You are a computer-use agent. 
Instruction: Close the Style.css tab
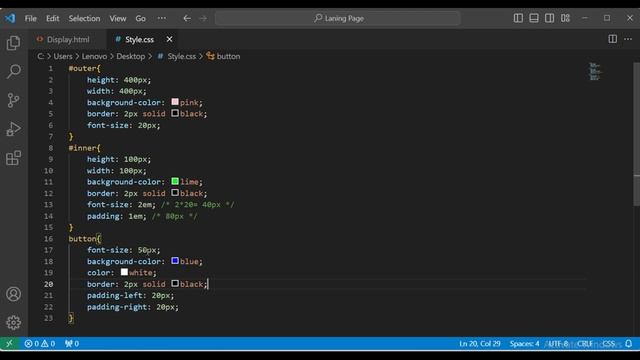pyautogui.click(x=169, y=39)
